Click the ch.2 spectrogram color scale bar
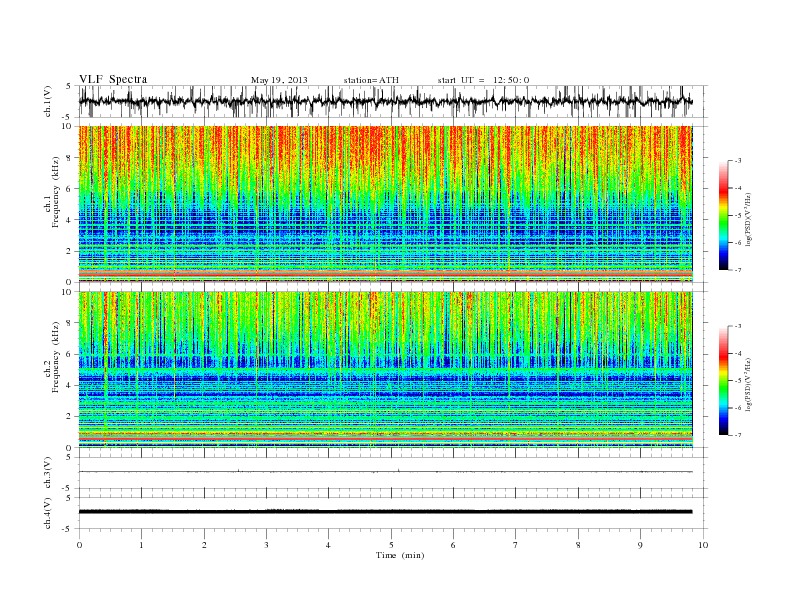The width and height of the screenshot is (792, 612). pos(723,381)
